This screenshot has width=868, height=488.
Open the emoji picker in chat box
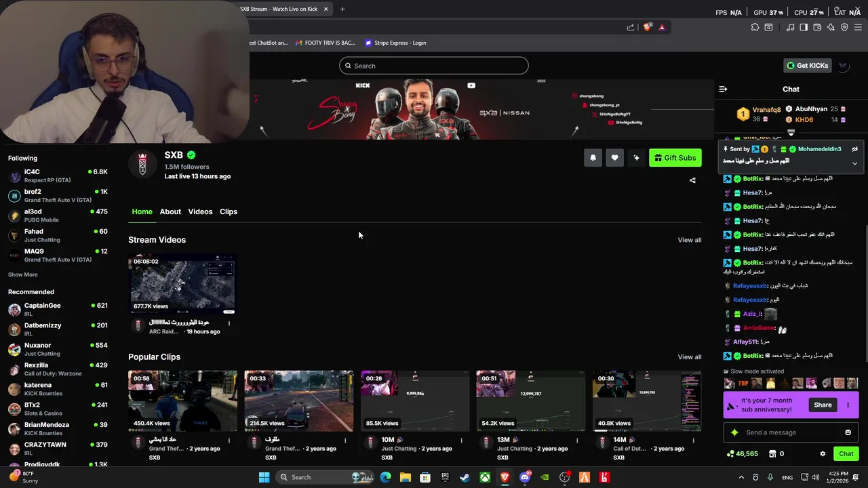pyautogui.click(x=848, y=432)
